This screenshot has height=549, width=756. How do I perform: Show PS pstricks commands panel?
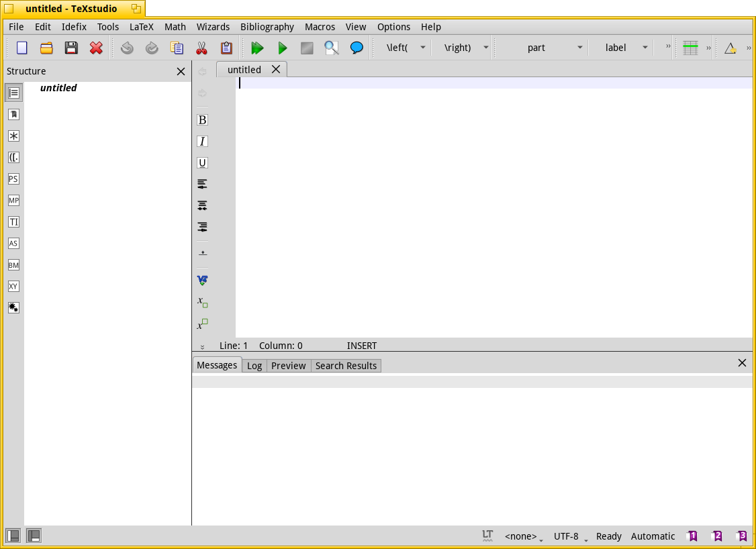click(13, 179)
